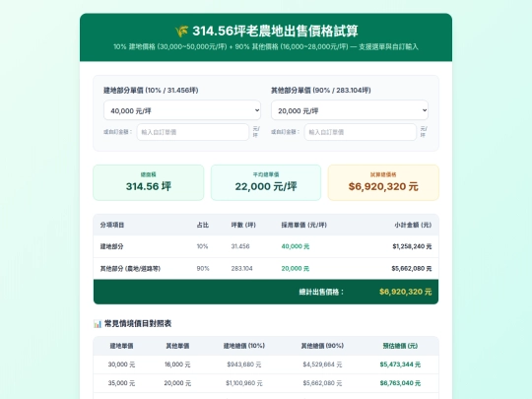Click the 其他單價 column header
Viewport: 532px width, 399px height.
177,346
